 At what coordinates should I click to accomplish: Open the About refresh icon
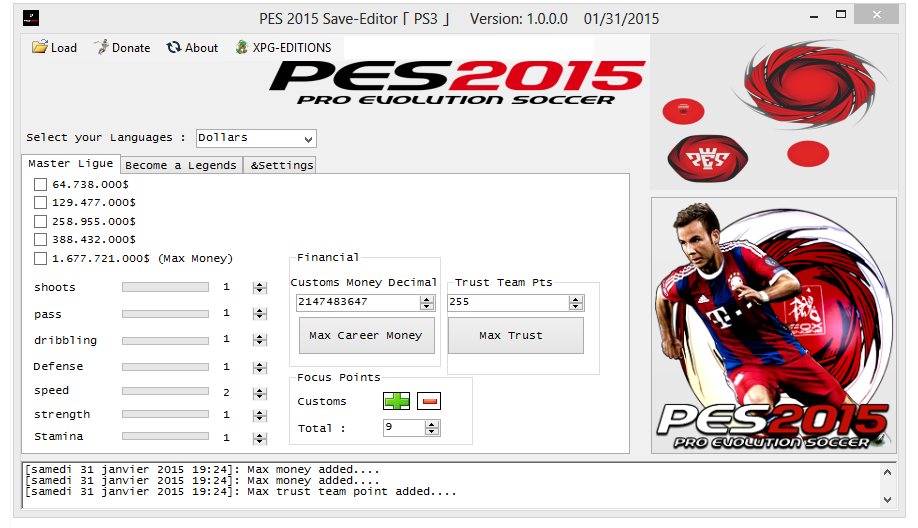pos(174,47)
